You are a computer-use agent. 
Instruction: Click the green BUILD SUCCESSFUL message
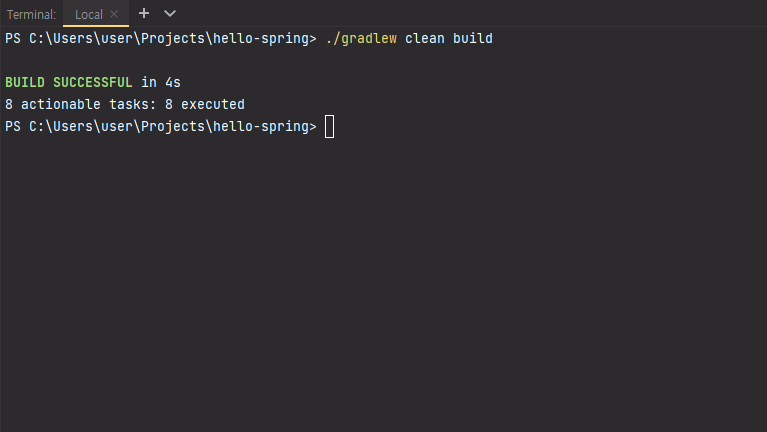[68, 82]
